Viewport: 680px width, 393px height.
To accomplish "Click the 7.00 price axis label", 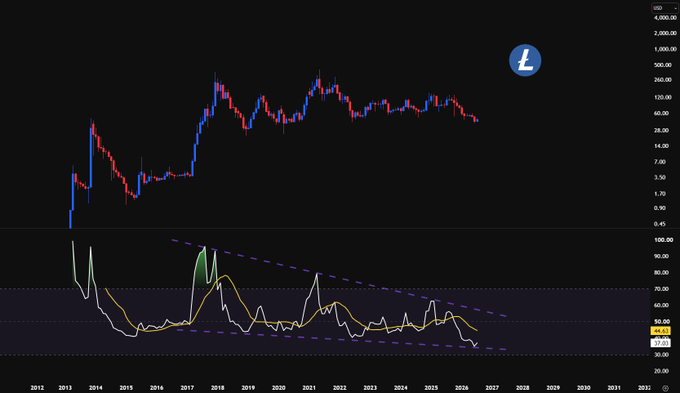I will pos(660,162).
